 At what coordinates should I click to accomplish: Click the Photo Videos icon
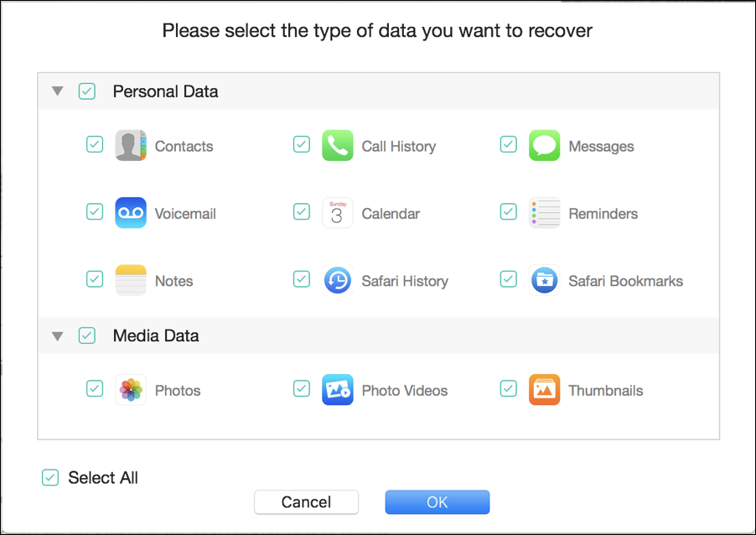coord(338,390)
